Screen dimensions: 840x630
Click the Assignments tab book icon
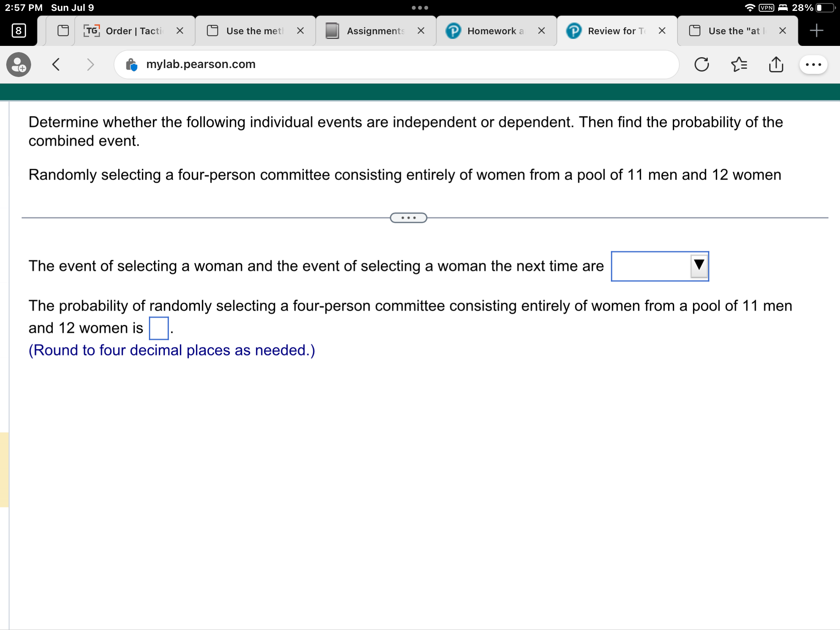point(332,31)
